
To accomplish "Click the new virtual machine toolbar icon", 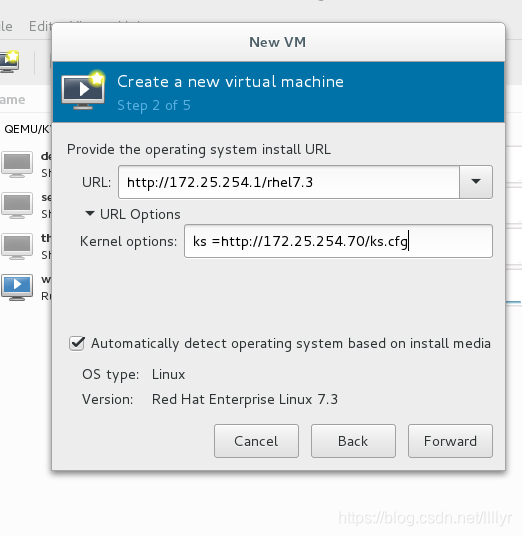I will [x=9, y=62].
